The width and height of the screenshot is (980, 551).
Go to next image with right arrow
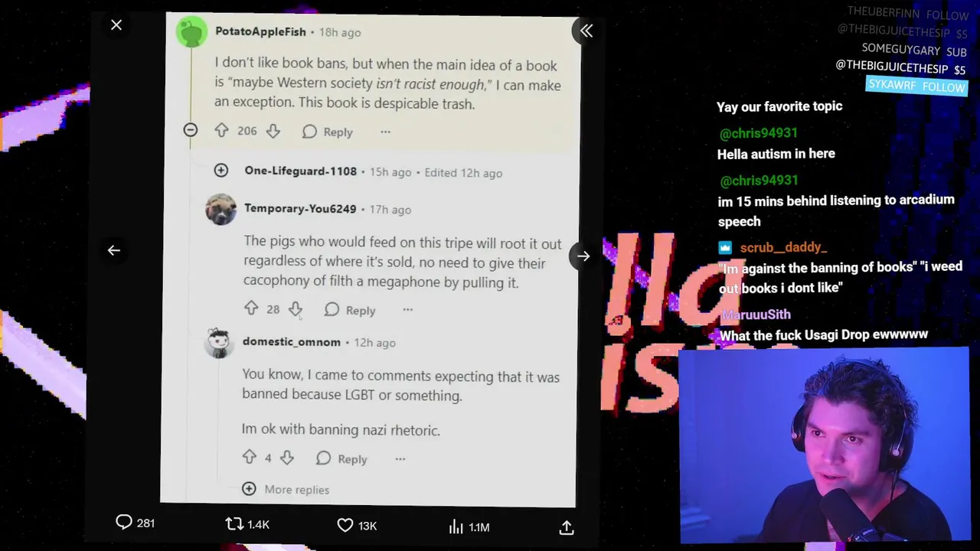click(583, 256)
